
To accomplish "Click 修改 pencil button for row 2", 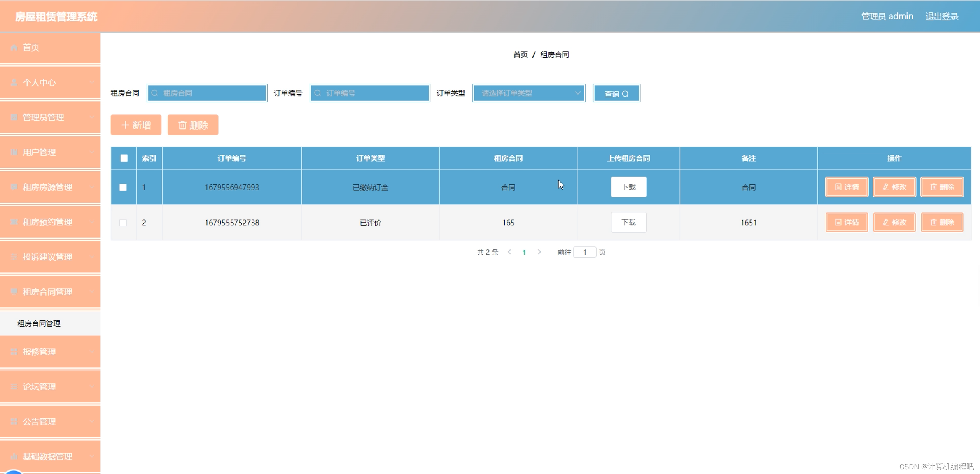I will click(894, 222).
